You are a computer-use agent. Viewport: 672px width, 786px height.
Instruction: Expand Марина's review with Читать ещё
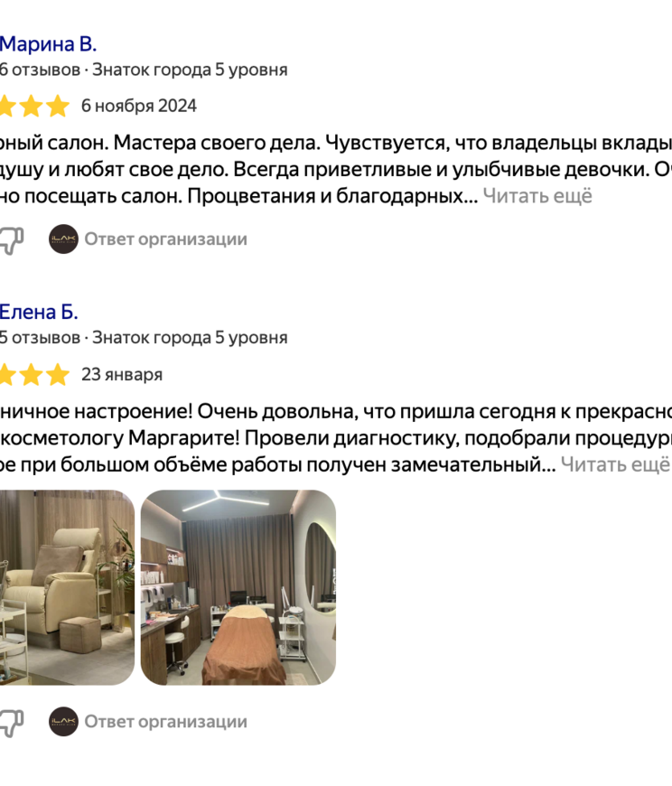(537, 196)
